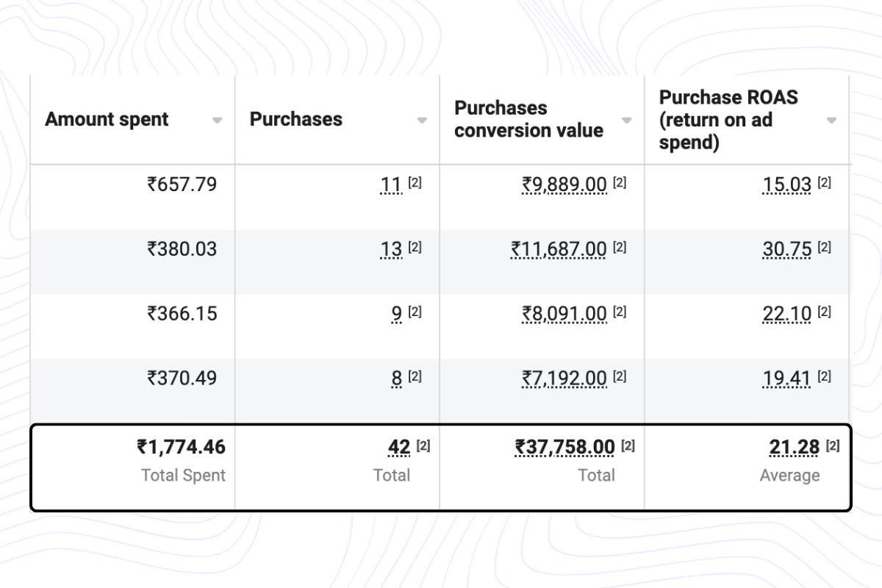Click footnote [2] next to ₹11,687.00
The height and width of the screenshot is (588, 882).
point(620,248)
